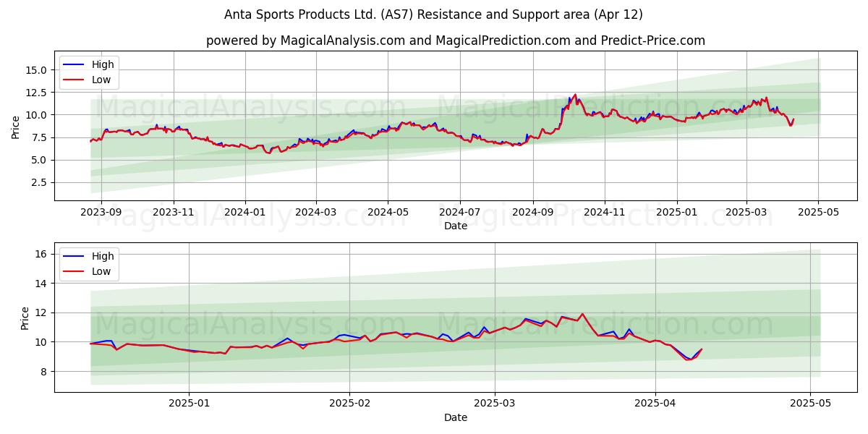Click the '10.0' y-axis value on the top chart
This screenshot has width=868, height=434.
click(x=37, y=115)
